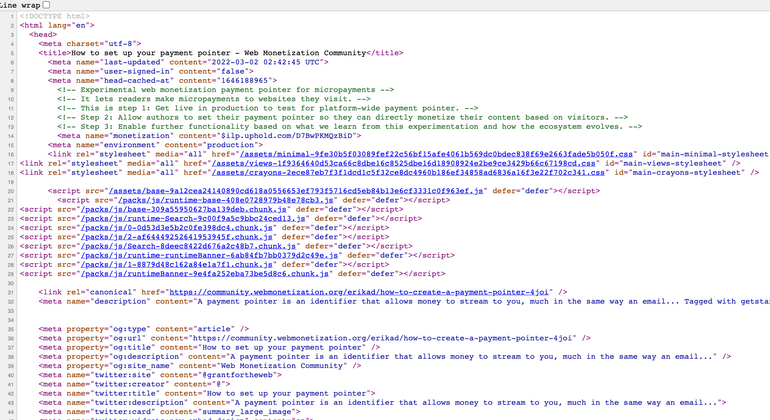Click the DOCTYPE html declaration line
770x420 pixels.
[x=55, y=16]
